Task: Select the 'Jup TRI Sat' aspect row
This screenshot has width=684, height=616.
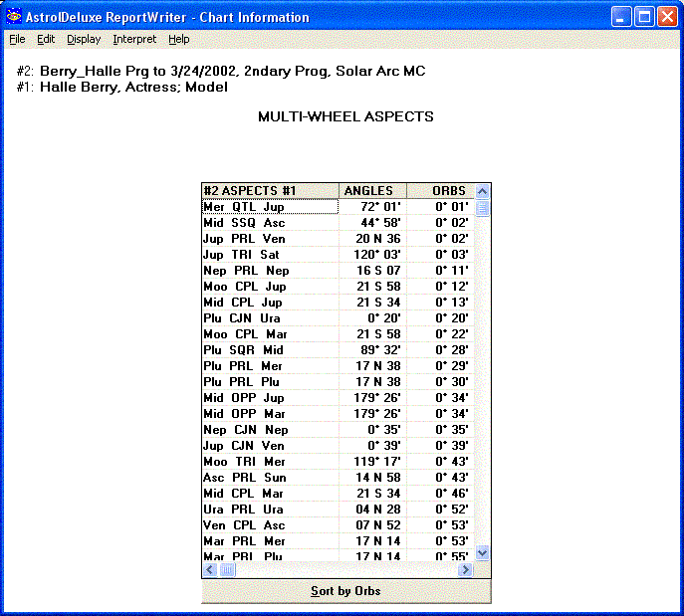Action: [x=269, y=255]
